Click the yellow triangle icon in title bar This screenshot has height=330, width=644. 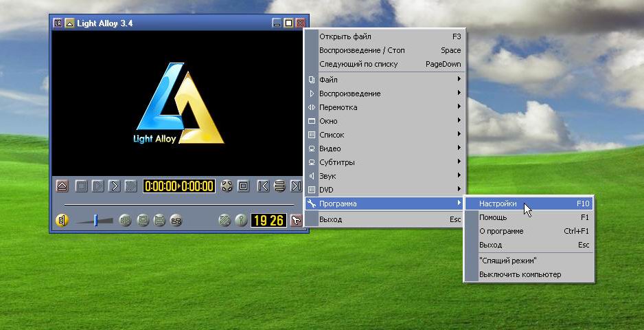[69, 23]
